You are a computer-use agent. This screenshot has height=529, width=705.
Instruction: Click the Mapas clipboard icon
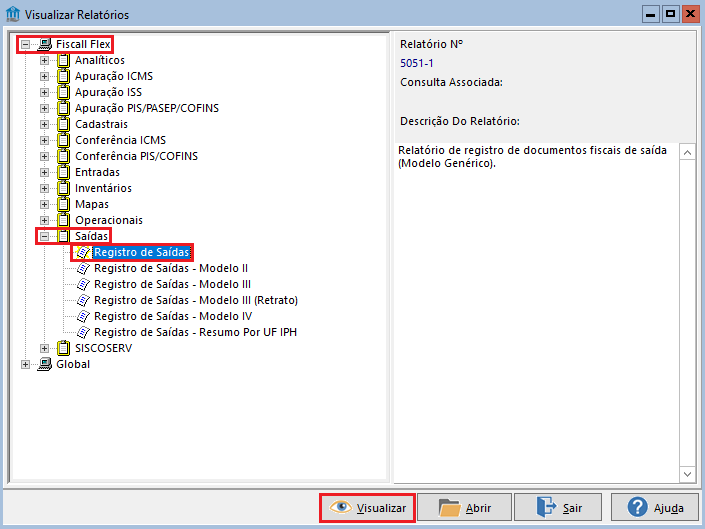[x=64, y=204]
